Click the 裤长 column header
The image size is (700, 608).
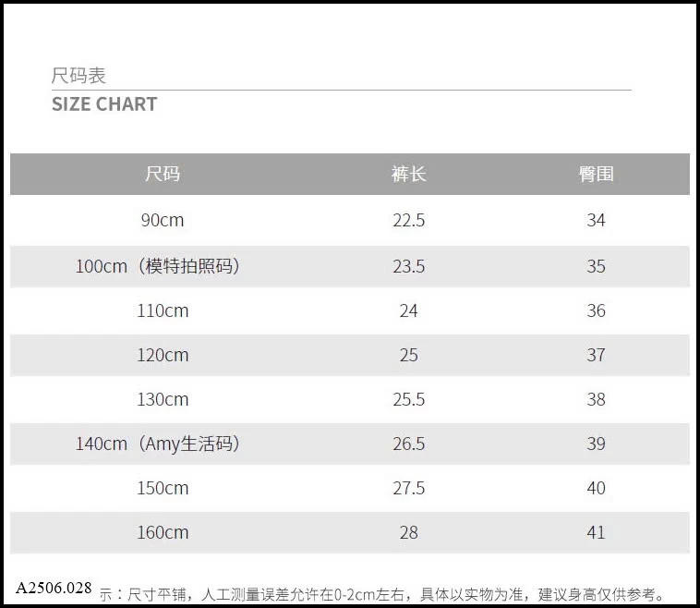(409, 174)
